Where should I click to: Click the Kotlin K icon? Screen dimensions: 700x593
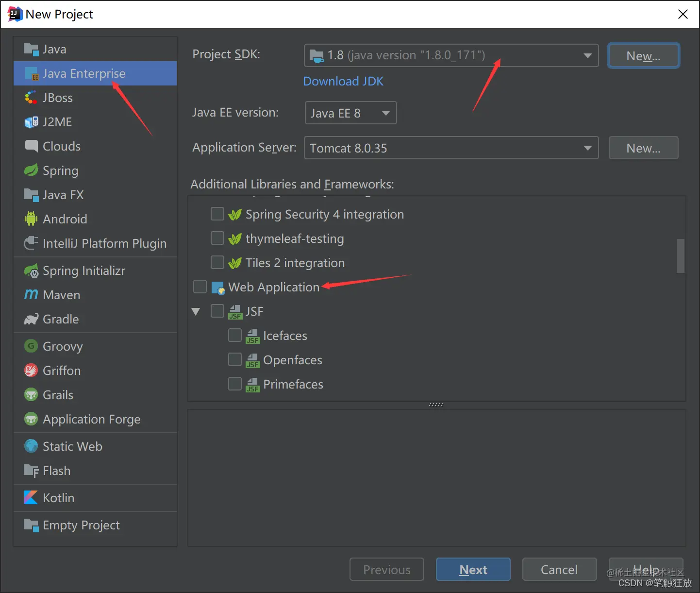pyautogui.click(x=31, y=498)
